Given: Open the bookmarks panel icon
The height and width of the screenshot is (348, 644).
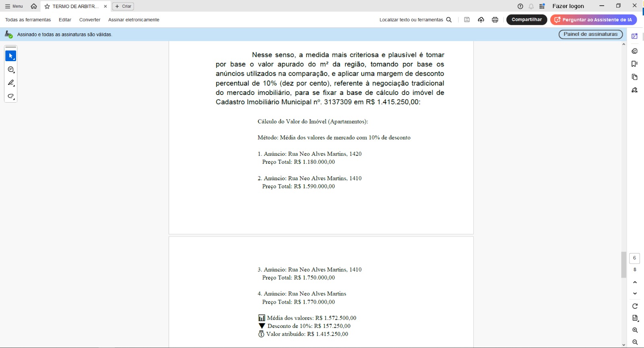Looking at the screenshot, I should click(x=635, y=64).
